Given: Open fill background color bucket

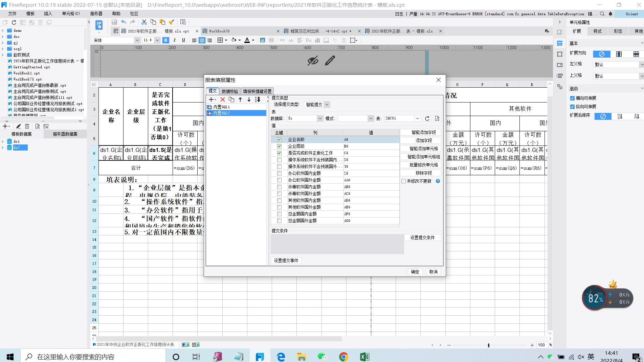Looking at the screenshot, I should pyautogui.click(x=234, y=40).
